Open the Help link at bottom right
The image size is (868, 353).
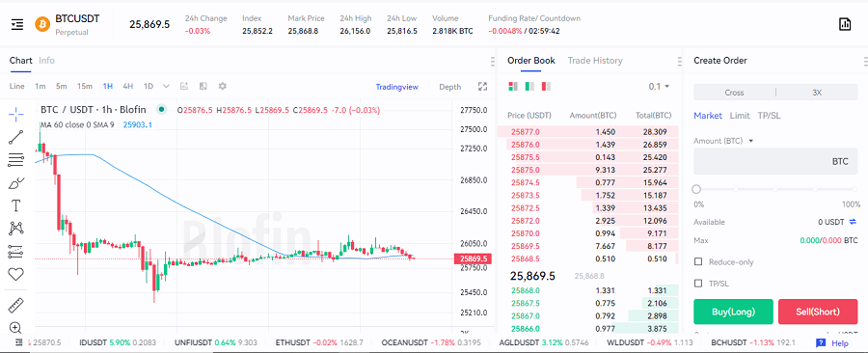(x=840, y=343)
